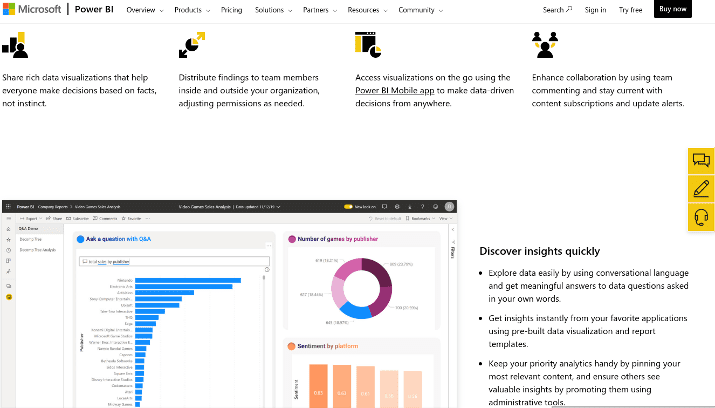Image resolution: width=715 pixels, height=408 pixels.
Task: Click the Microsoft logo
Action: (x=32, y=9)
